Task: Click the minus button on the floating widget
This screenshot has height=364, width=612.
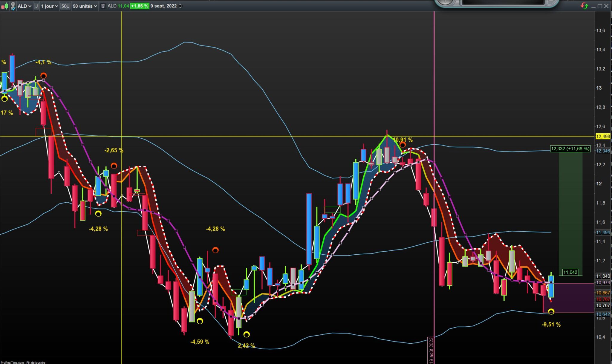Action: (550, 2)
